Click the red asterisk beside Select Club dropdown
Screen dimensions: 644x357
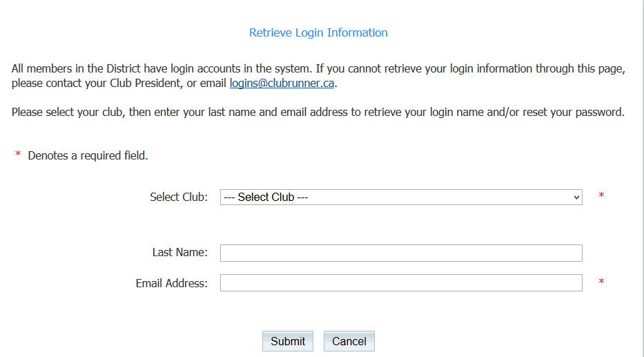[601, 197]
